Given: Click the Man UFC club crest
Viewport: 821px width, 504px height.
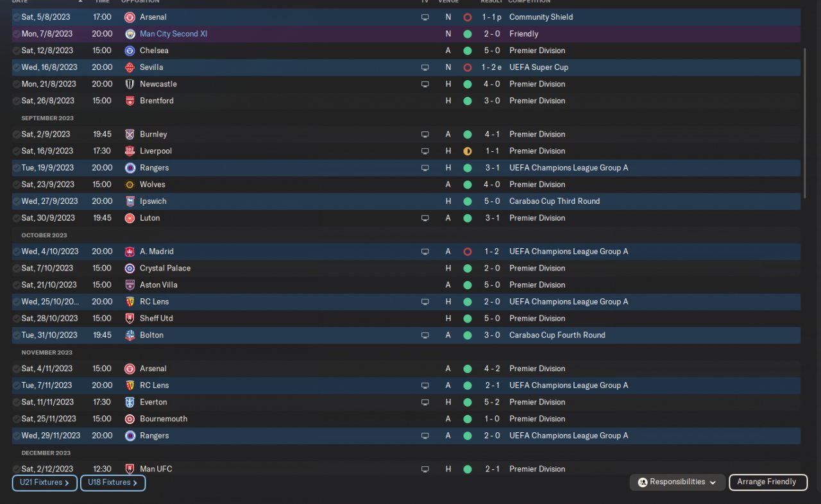Looking at the screenshot, I should tap(130, 469).
